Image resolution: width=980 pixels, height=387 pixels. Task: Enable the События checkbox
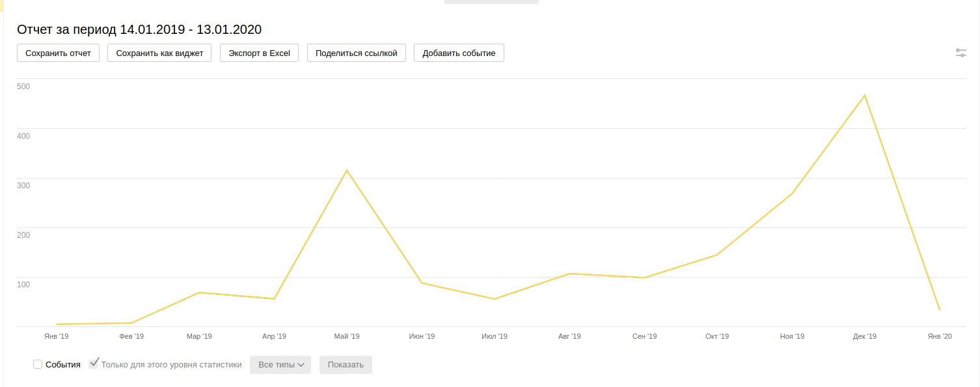38,364
